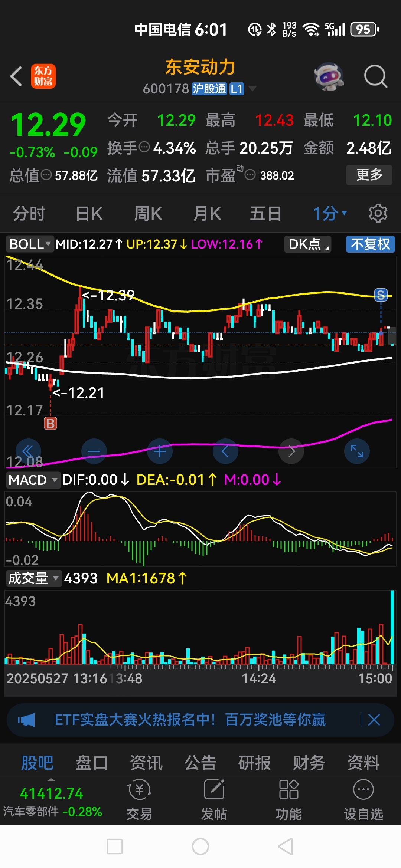
Task: Zoom out chart with minus button
Action: pyautogui.click(x=94, y=451)
